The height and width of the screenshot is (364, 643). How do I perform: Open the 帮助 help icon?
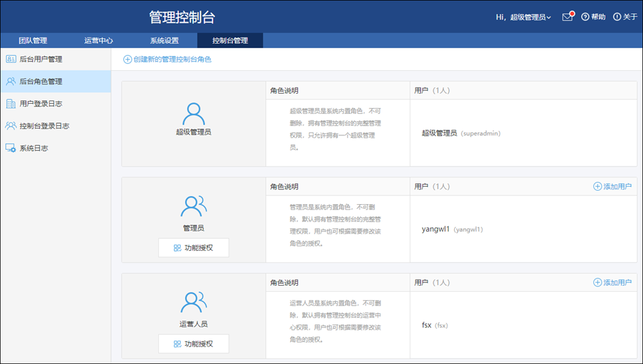click(x=585, y=17)
